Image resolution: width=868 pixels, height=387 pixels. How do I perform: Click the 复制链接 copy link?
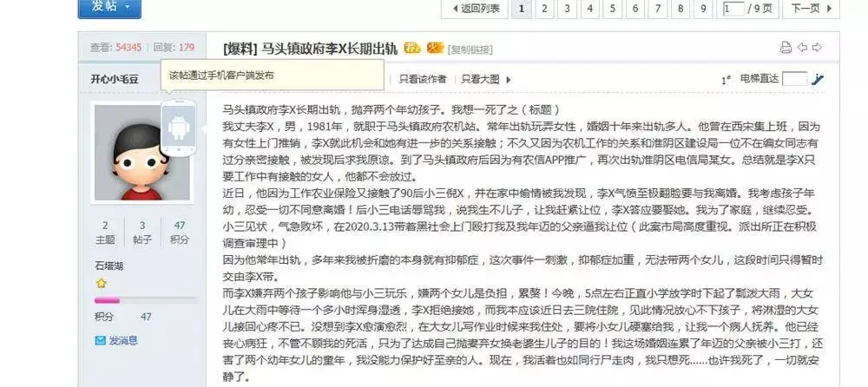(x=471, y=48)
